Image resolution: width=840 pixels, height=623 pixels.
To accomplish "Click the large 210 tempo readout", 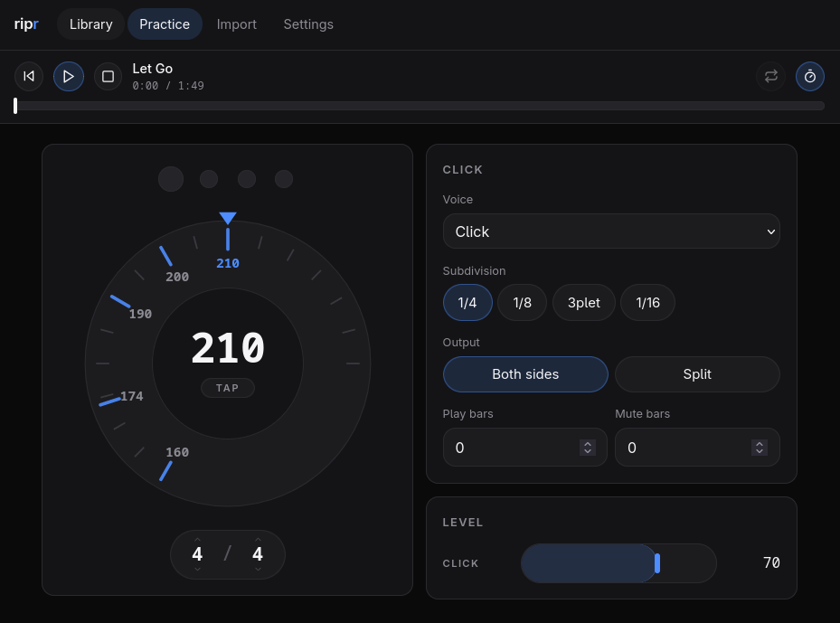I will [x=228, y=348].
